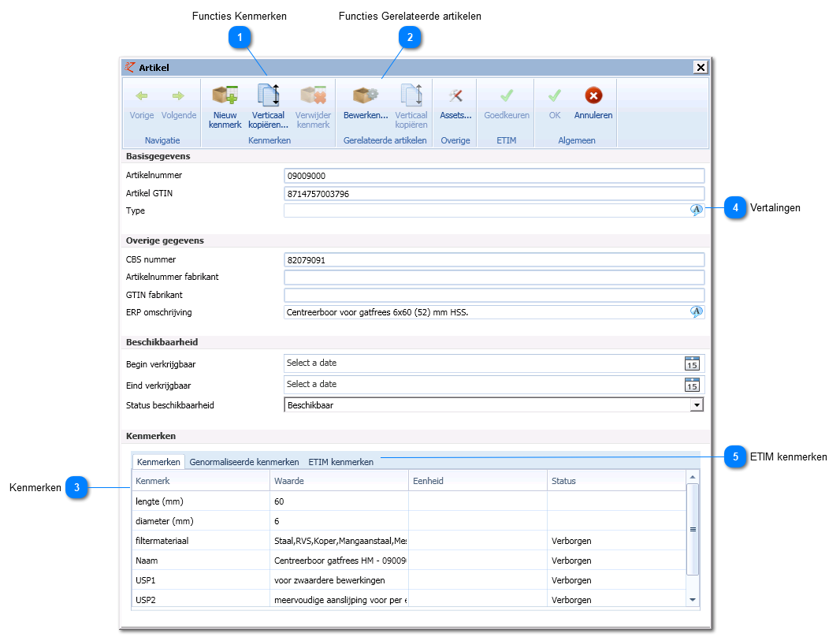Image resolution: width=840 pixels, height=637 pixels.
Task: Select the filtermateriaal row
Action: [409, 541]
